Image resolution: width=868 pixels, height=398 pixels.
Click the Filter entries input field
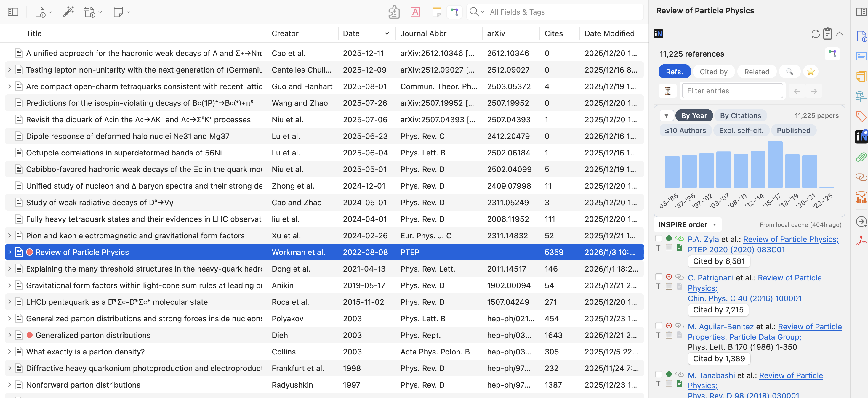coord(732,91)
